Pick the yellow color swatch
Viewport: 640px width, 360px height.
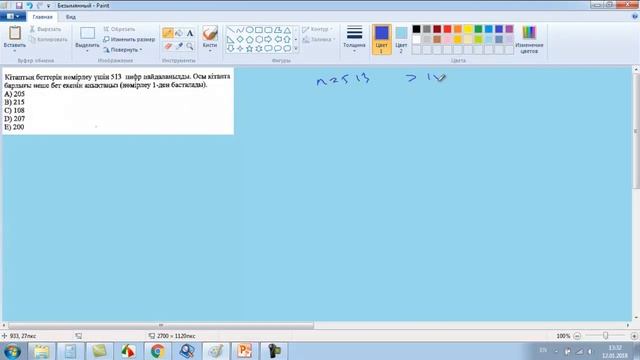point(468,29)
